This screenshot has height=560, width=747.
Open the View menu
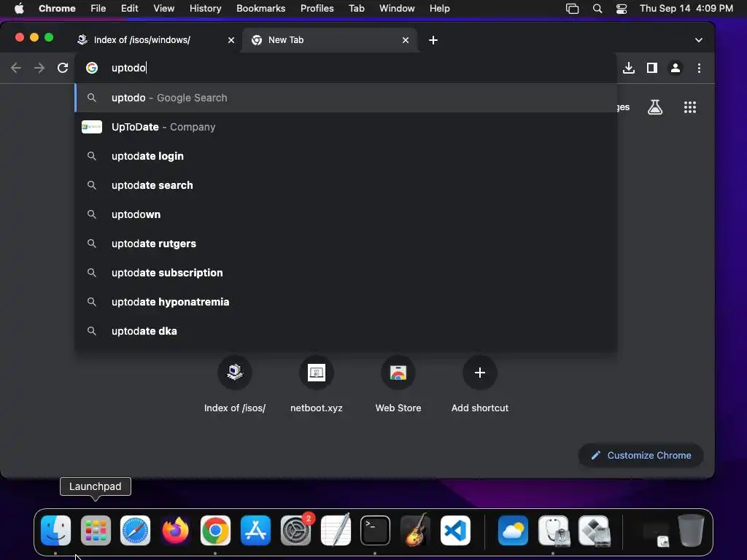[x=164, y=8]
